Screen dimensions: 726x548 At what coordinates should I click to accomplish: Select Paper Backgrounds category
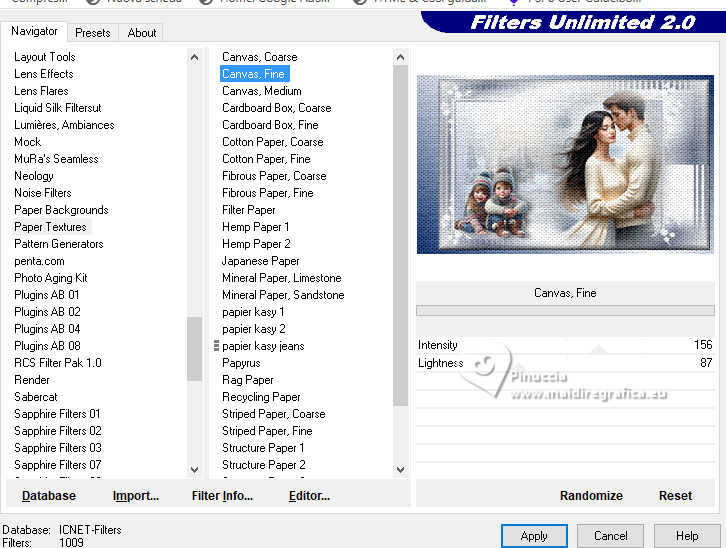point(61,210)
